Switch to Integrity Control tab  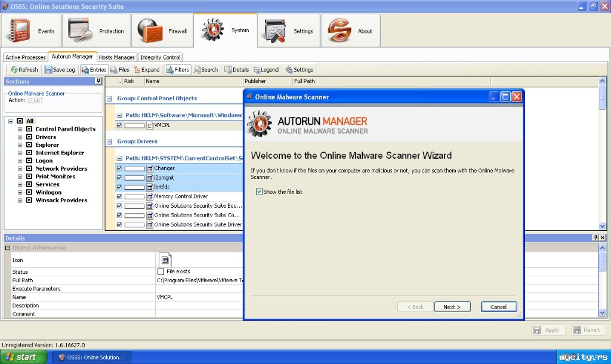tap(160, 57)
